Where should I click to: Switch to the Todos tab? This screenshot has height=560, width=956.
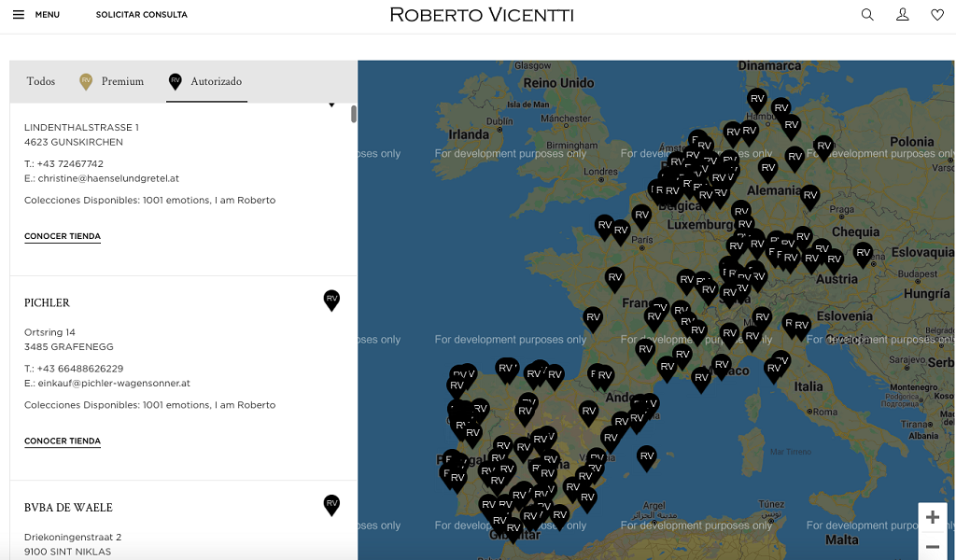point(41,81)
